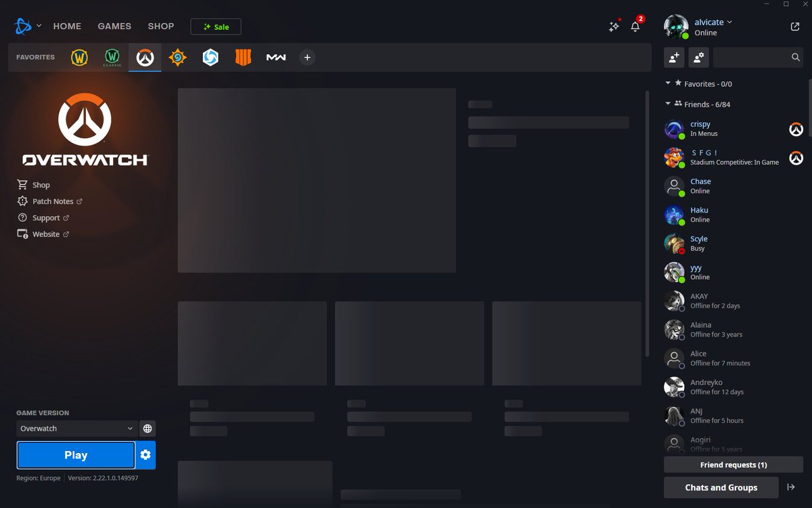The height and width of the screenshot is (508, 812).
Task: Open the notifications bell
Action: [x=635, y=27]
